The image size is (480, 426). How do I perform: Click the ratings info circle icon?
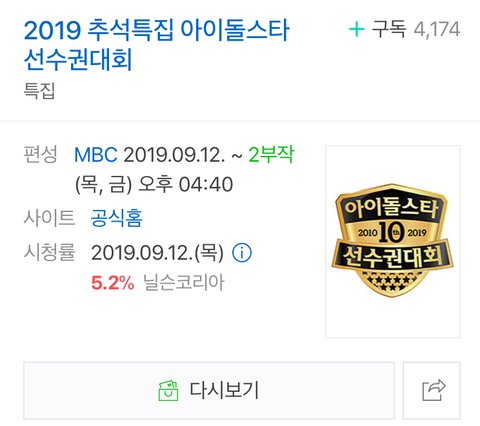pos(242,253)
